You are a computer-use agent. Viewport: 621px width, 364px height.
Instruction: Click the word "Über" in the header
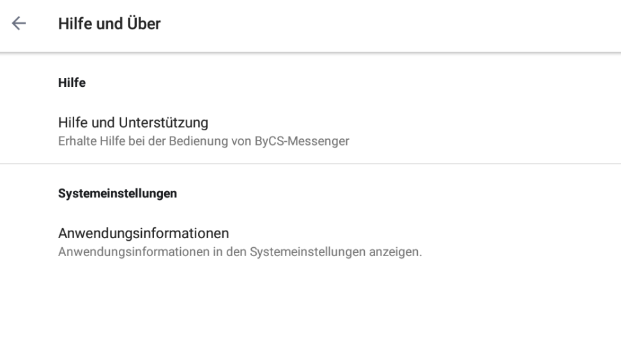[146, 24]
